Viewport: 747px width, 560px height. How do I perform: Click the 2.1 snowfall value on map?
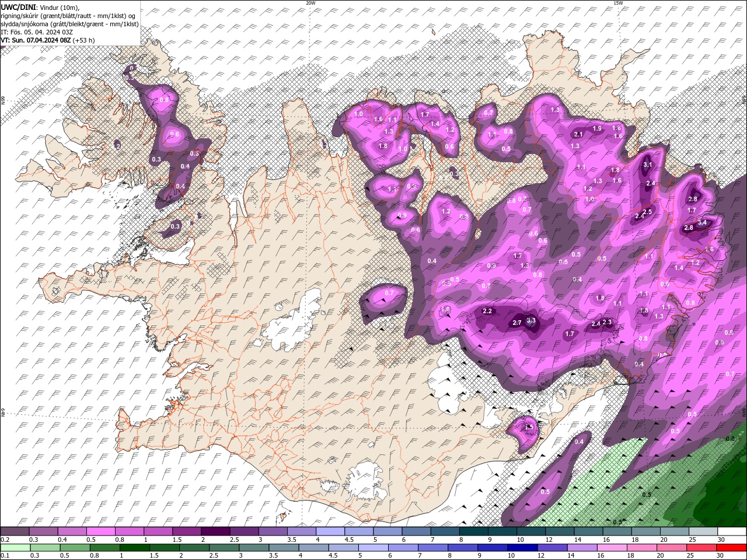pos(578,134)
